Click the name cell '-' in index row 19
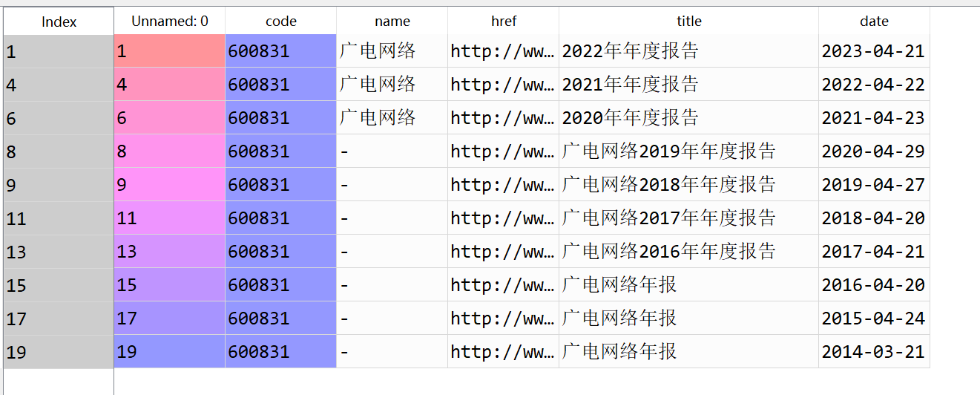 [392, 352]
